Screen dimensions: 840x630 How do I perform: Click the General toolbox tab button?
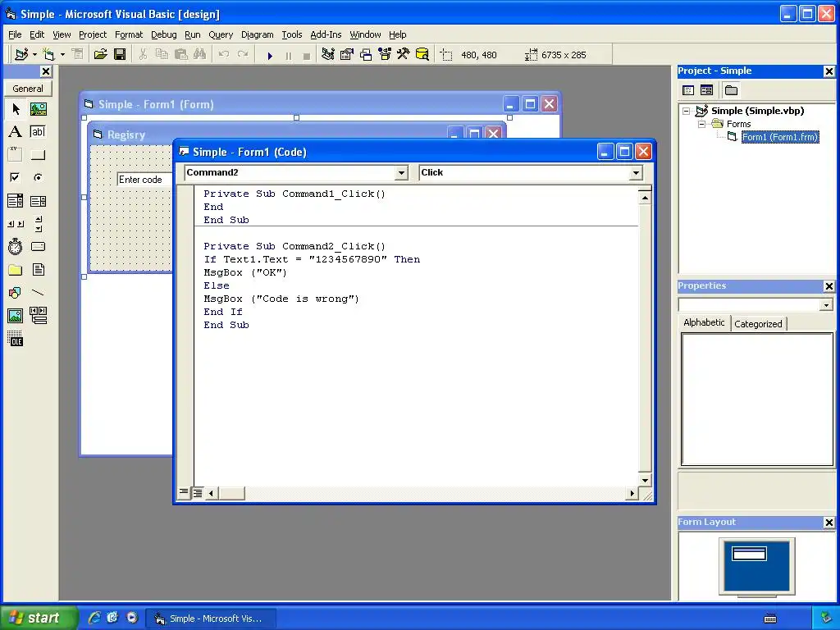[28, 89]
